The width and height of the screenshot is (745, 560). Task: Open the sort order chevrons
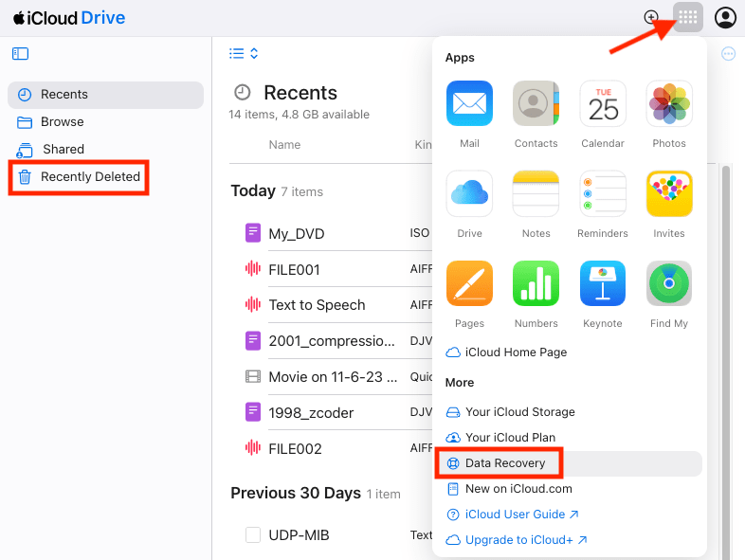[x=254, y=53]
